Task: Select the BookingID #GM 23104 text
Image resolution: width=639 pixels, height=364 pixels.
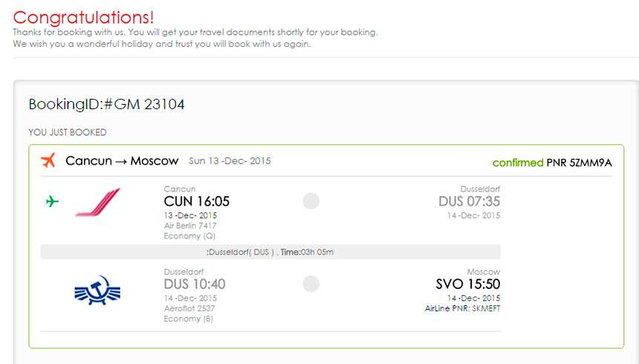Action: [106, 105]
